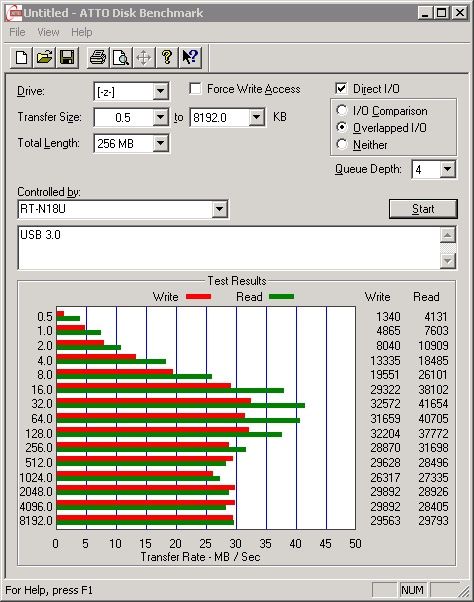Uncheck the Direct I/O checkbox
Image resolution: width=474 pixels, height=602 pixels.
tap(341, 88)
